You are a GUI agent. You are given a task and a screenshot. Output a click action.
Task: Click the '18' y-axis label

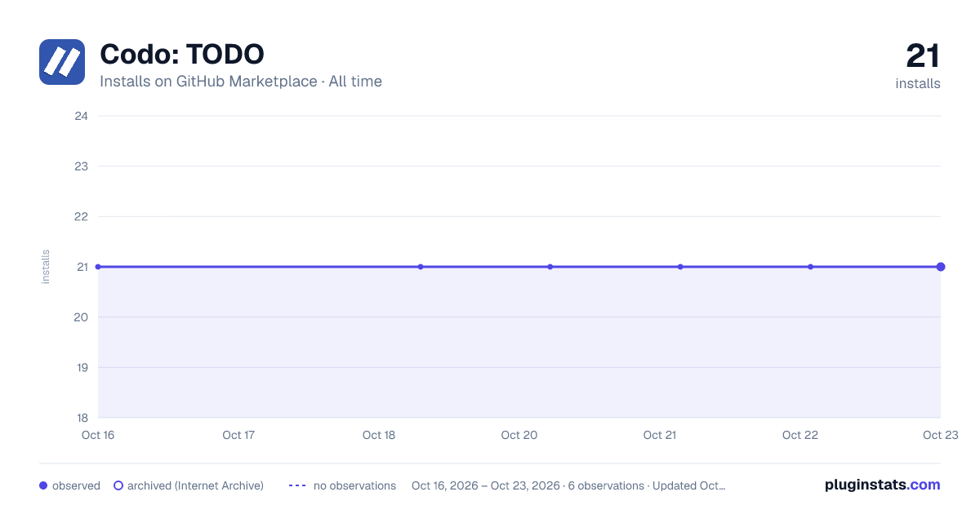click(x=81, y=418)
